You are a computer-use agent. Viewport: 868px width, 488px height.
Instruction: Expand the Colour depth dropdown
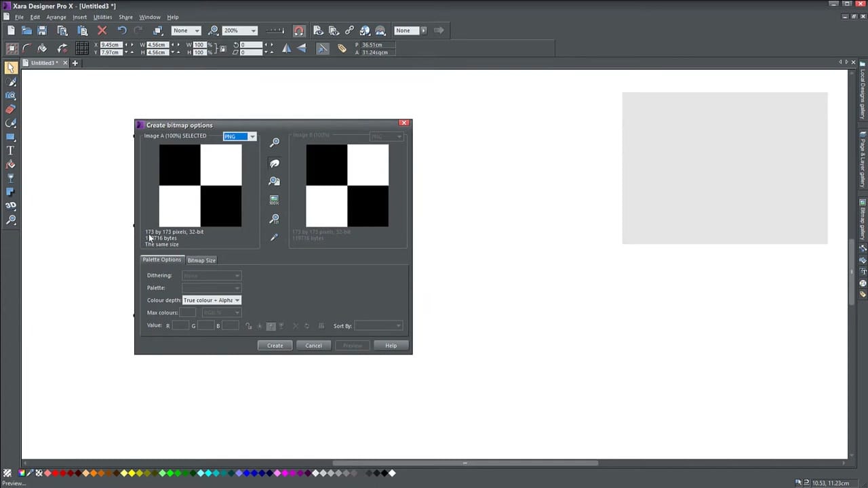click(236, 300)
